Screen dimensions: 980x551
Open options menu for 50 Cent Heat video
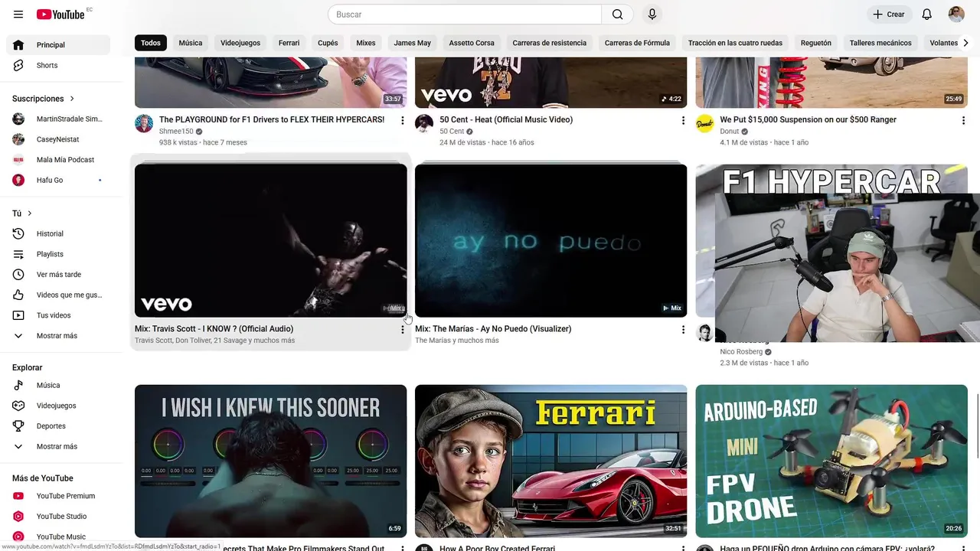point(683,120)
